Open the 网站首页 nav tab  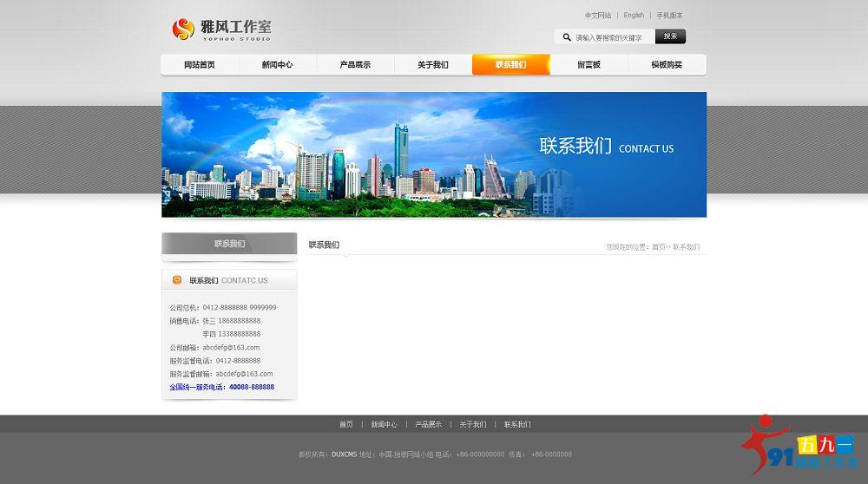pos(200,65)
